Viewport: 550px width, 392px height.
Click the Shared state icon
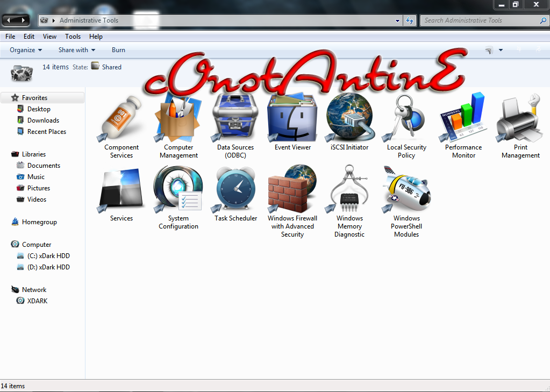point(95,66)
